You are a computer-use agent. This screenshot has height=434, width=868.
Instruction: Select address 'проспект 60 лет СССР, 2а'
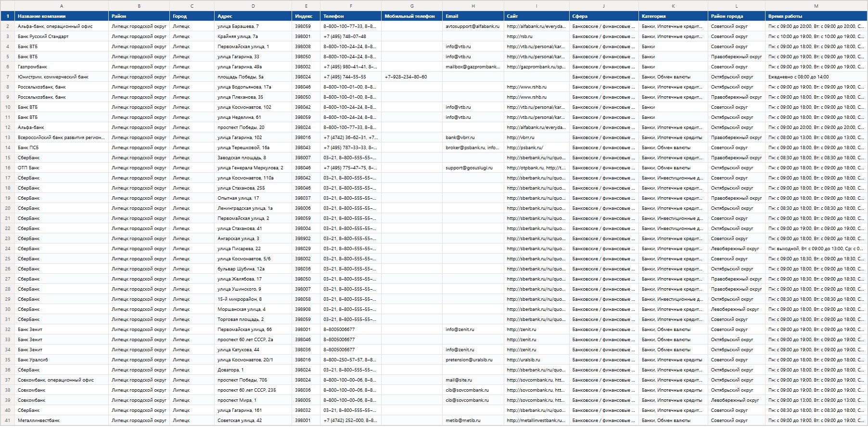pos(253,340)
